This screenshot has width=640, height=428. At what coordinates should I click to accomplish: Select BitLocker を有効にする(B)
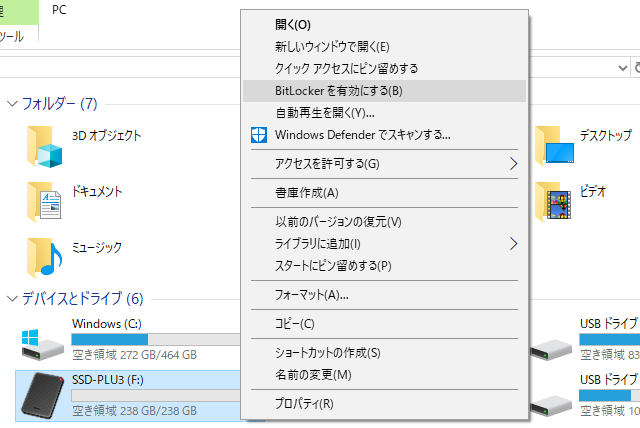tap(384, 91)
